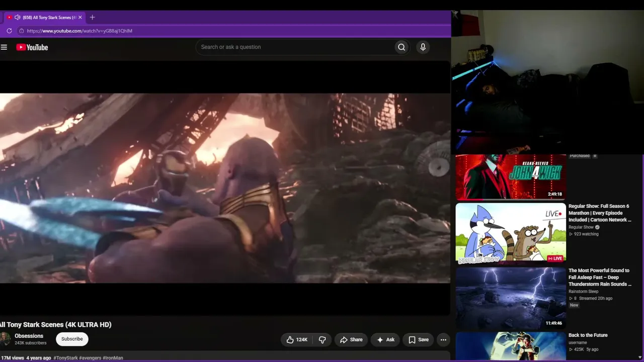Open the John Wick 4 movie thumbnail

[511, 177]
